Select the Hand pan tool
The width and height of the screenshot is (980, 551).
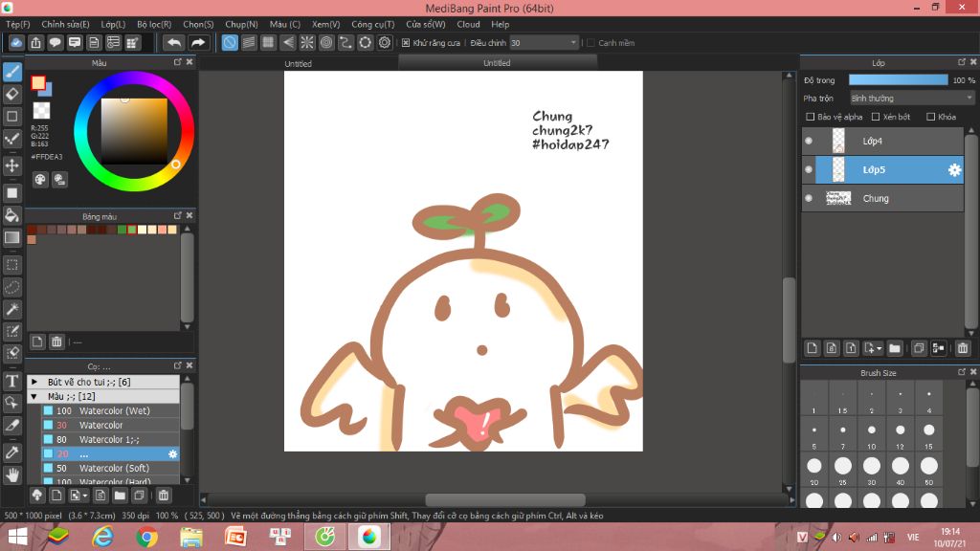click(x=11, y=474)
